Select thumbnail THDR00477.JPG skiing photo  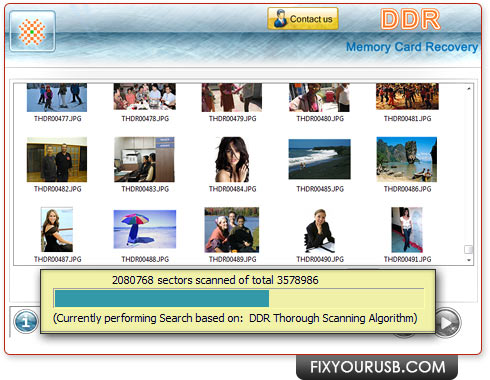tap(57, 97)
